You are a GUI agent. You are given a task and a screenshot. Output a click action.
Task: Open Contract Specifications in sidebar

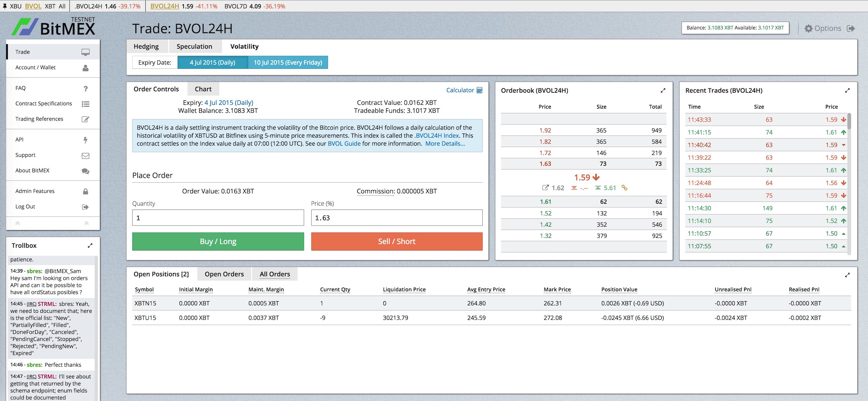(44, 104)
